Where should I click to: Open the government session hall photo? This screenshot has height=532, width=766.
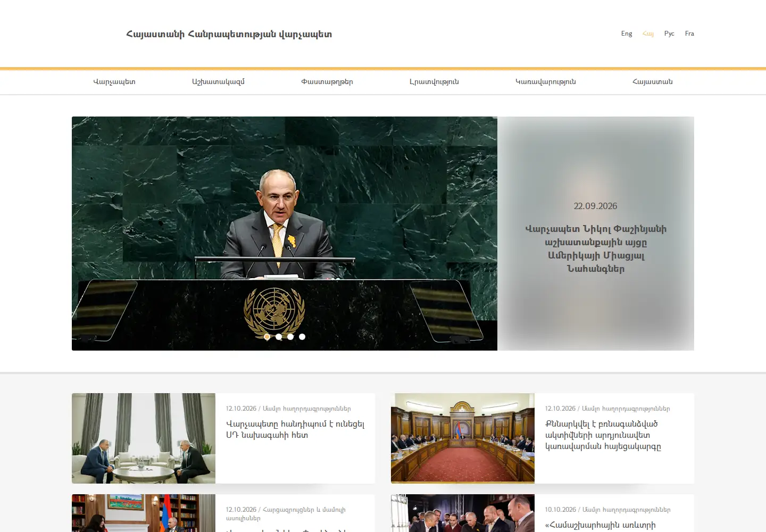point(463,438)
